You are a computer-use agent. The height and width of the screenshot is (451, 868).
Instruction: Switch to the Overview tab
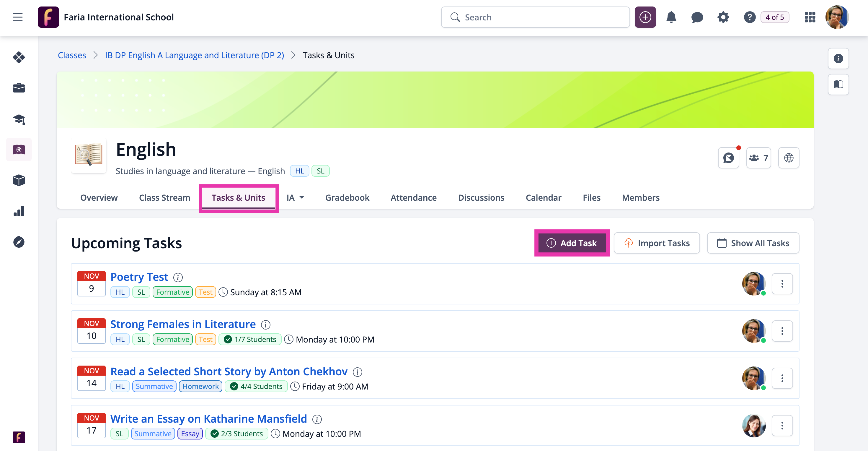coord(99,198)
